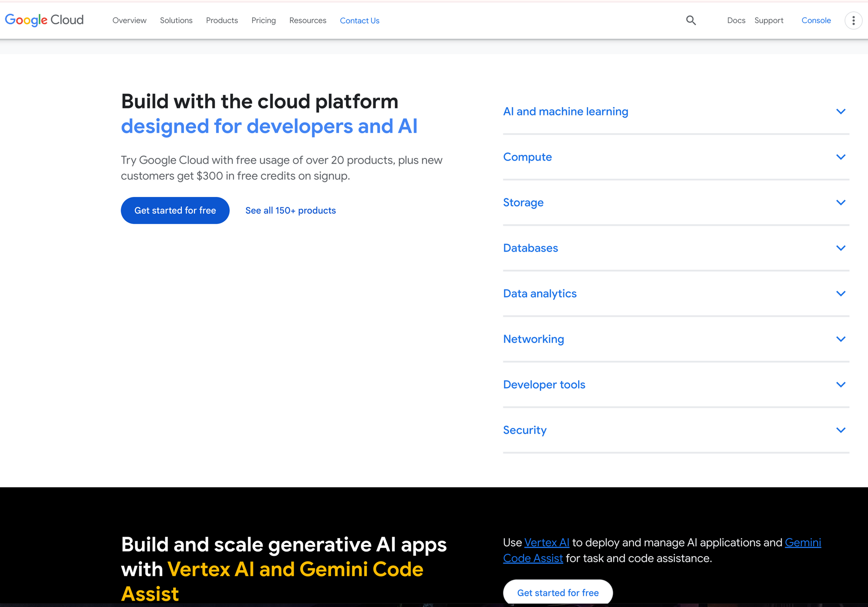
Task: Select AI and machine learning heading
Action: pyautogui.click(x=566, y=112)
